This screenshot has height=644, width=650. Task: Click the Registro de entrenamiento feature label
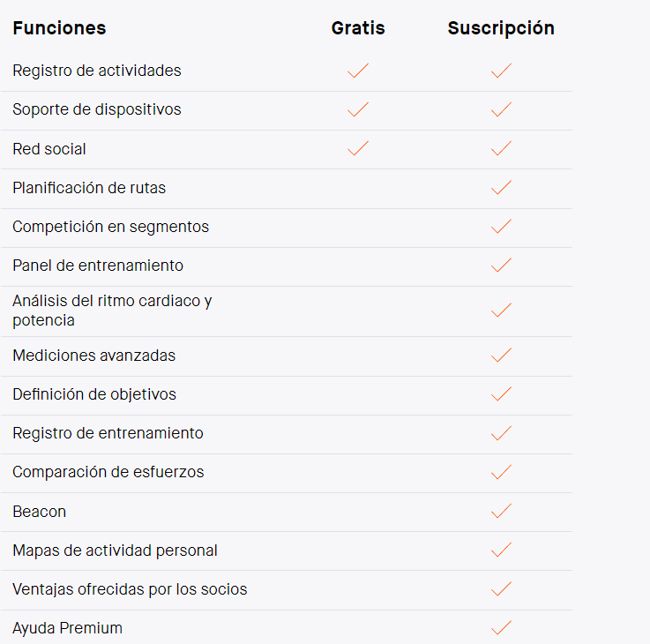[x=108, y=433]
